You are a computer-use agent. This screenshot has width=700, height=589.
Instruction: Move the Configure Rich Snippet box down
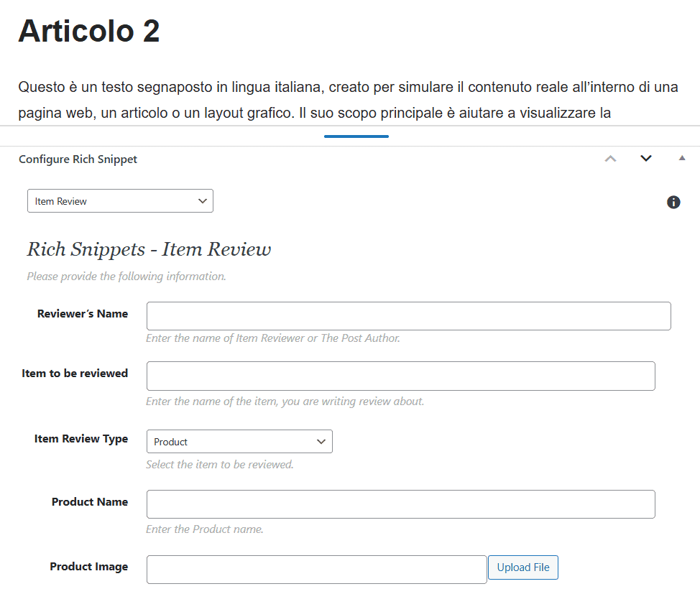point(645,158)
